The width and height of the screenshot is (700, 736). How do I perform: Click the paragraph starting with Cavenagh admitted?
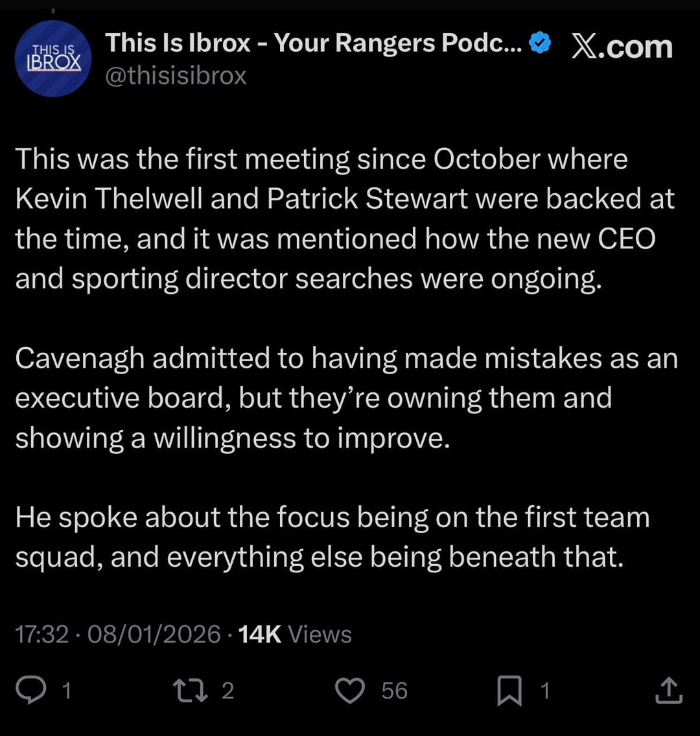(x=344, y=398)
